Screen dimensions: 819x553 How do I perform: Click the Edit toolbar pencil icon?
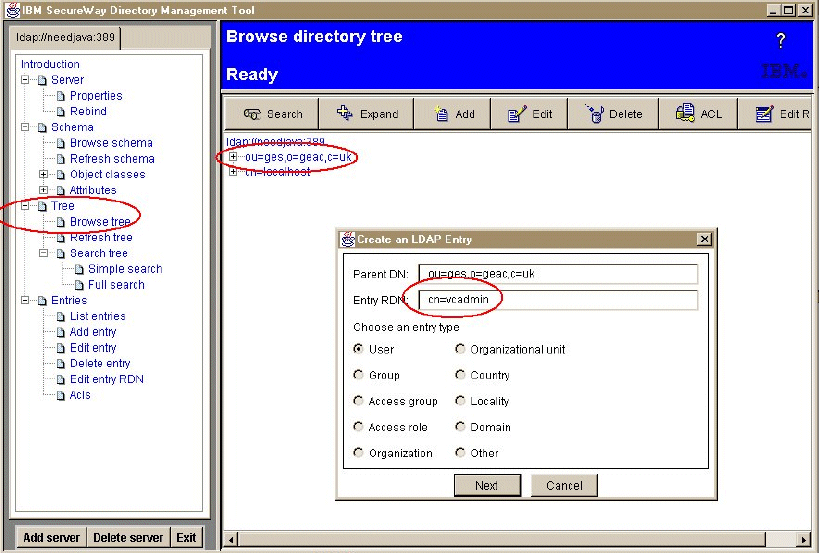(x=517, y=113)
